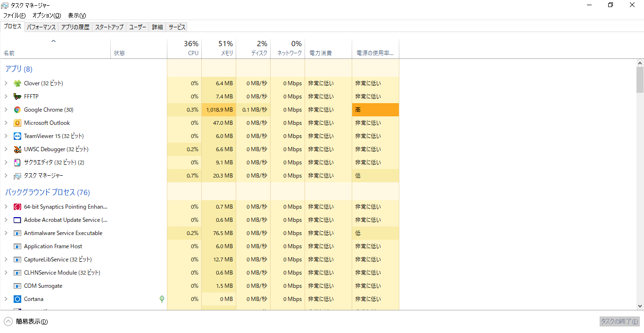Expand the Google Chrome (30) group

[6, 110]
